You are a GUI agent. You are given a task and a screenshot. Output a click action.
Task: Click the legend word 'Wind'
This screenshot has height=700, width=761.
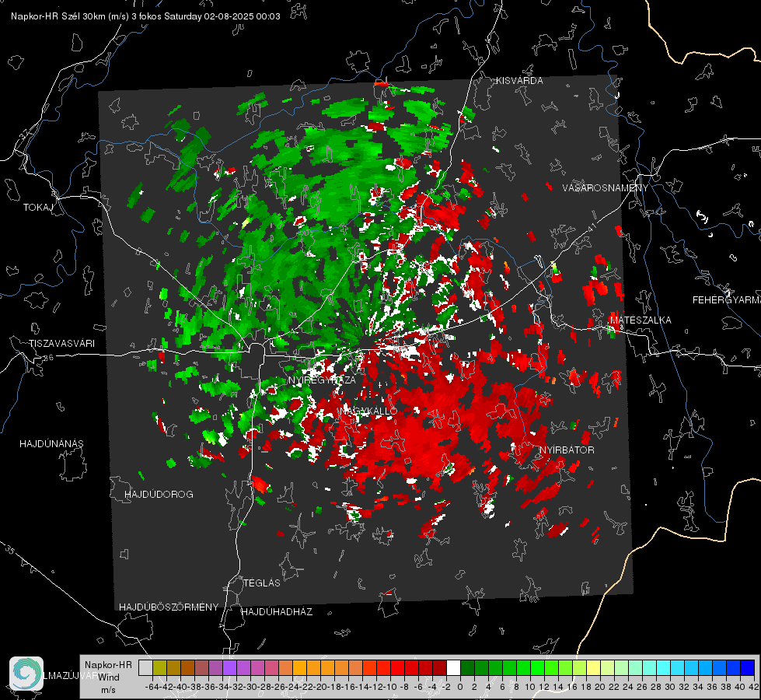coord(109,677)
